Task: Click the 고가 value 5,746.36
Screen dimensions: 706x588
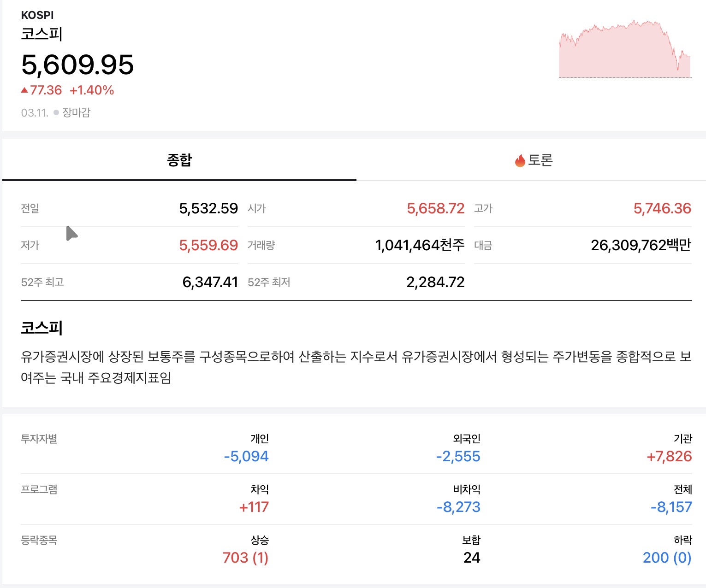Action: (x=662, y=208)
